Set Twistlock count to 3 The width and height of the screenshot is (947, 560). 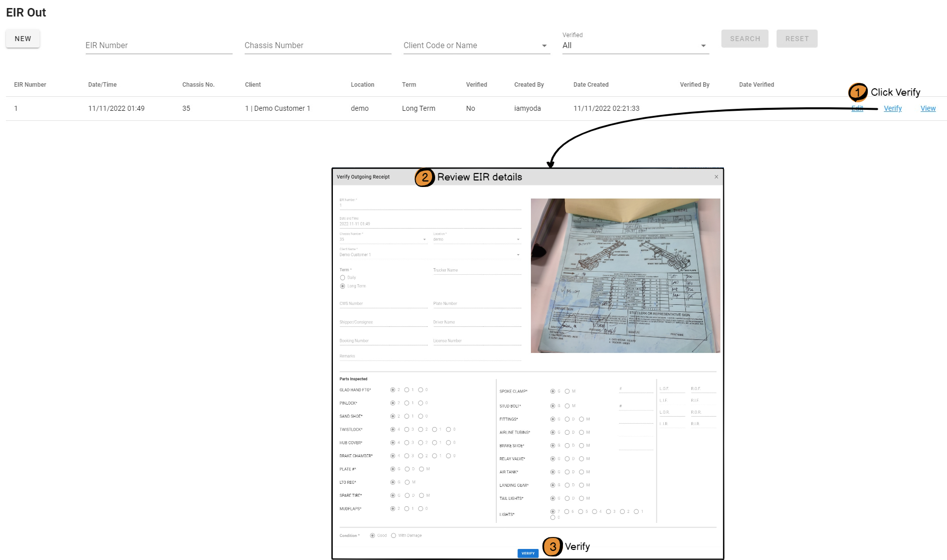tap(407, 430)
